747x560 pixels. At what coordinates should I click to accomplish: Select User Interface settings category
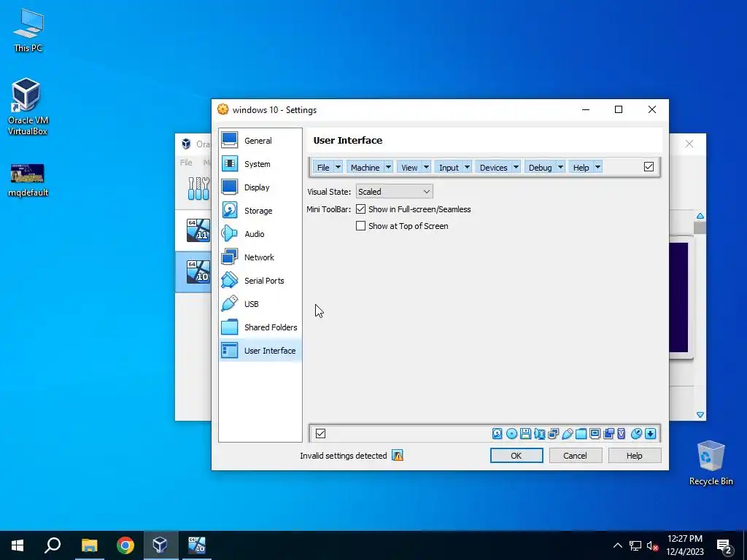pos(260,351)
